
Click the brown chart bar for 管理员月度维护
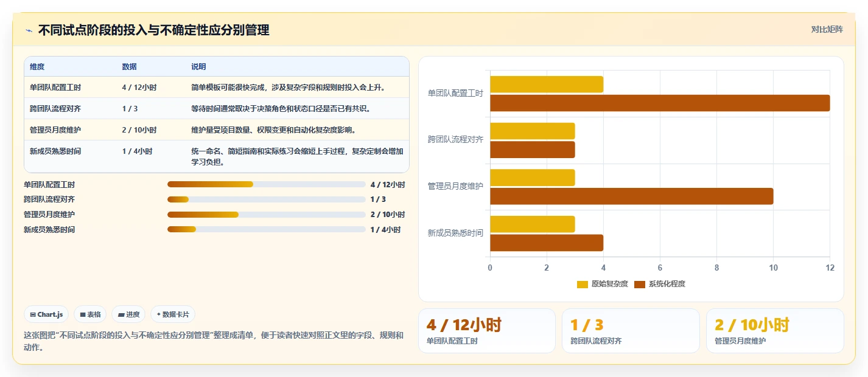click(632, 196)
